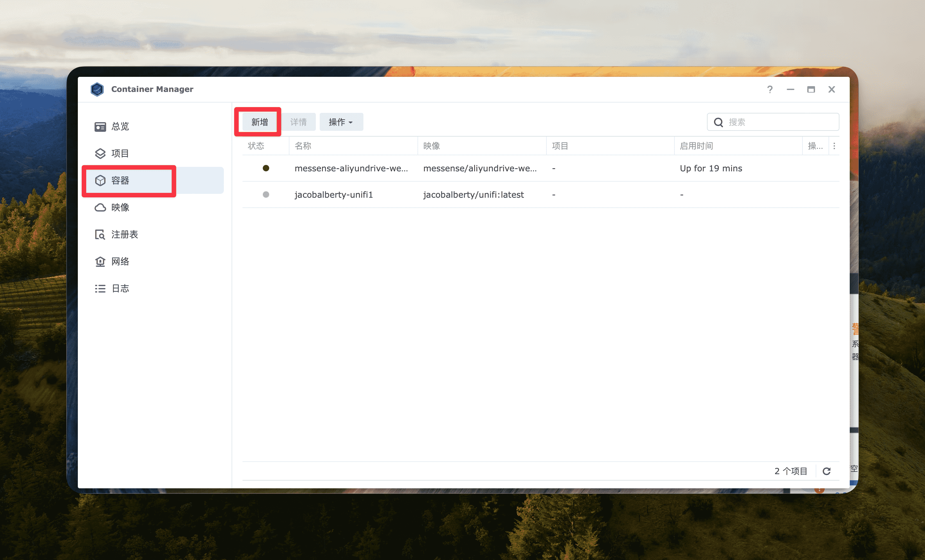Open the Project (项目) layers icon
Image resolution: width=925 pixels, height=560 pixels.
point(100,154)
